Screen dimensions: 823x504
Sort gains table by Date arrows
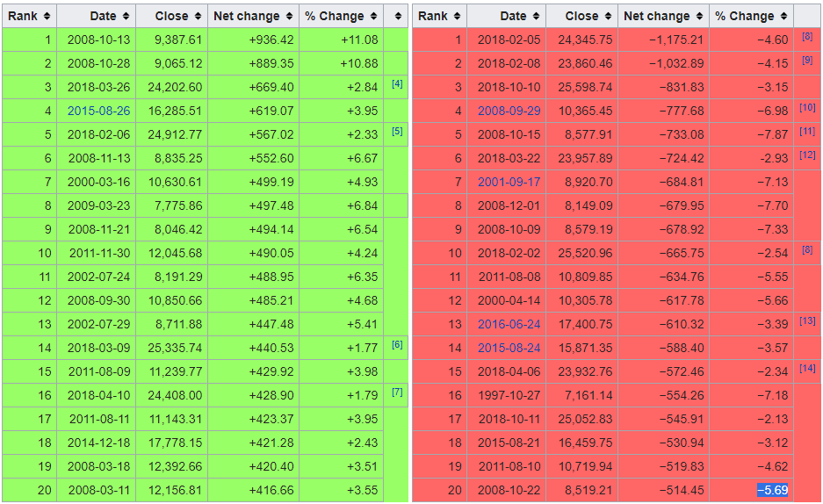126,17
